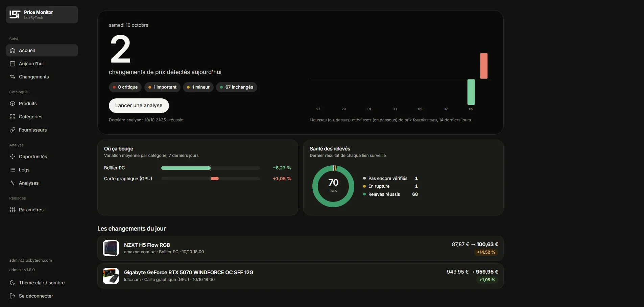The height and width of the screenshot is (307, 644).
Task: Open Gigabyte GeForce RTX 5070 WINDFORCE row
Action: tap(301, 276)
